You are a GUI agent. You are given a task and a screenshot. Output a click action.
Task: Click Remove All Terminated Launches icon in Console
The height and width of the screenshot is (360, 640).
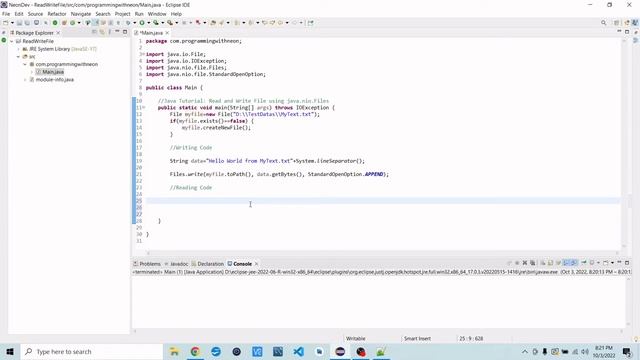tap(532, 263)
